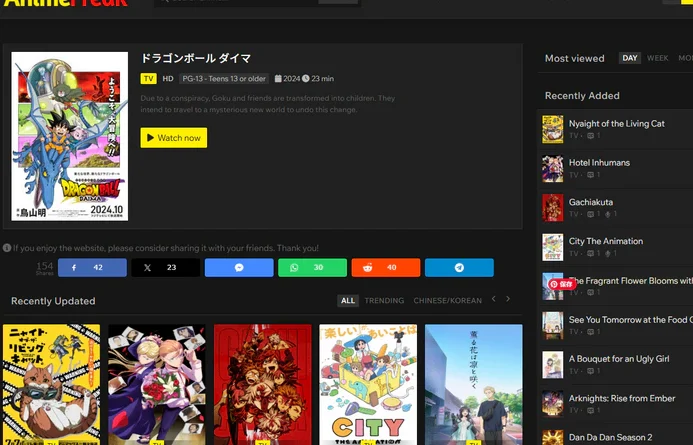Screen dimensions: 693x445
Task: Open the Fragrant Flower poster card
Action: click(473, 384)
